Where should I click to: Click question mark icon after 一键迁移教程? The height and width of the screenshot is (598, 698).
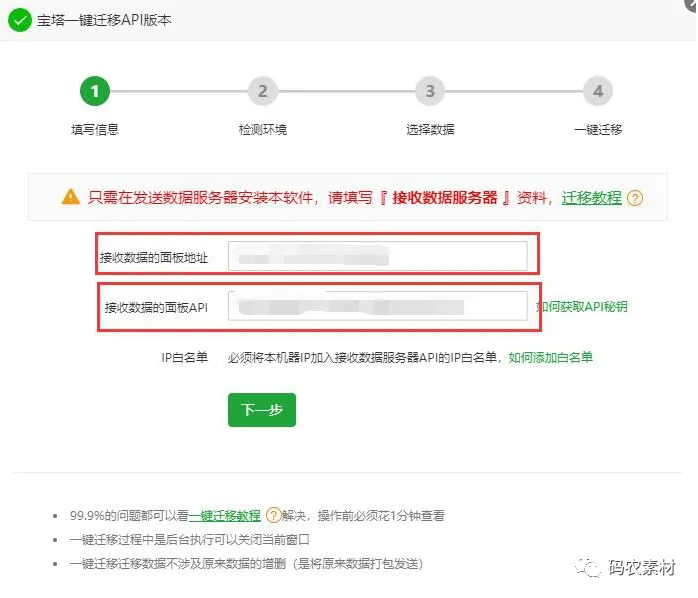pos(273,516)
